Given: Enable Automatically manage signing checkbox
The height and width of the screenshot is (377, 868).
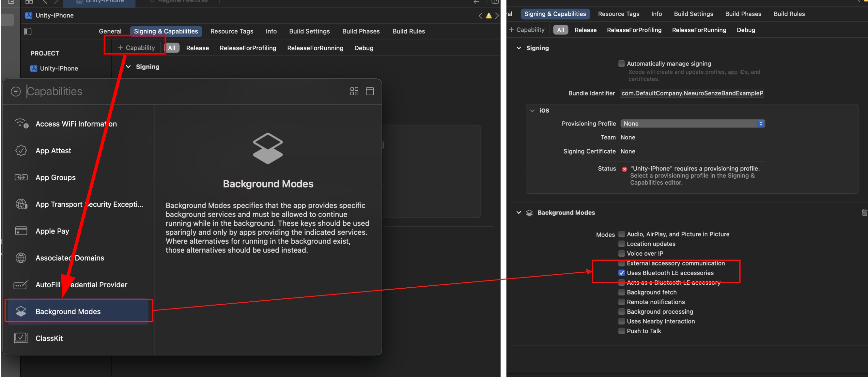Looking at the screenshot, I should pos(621,64).
